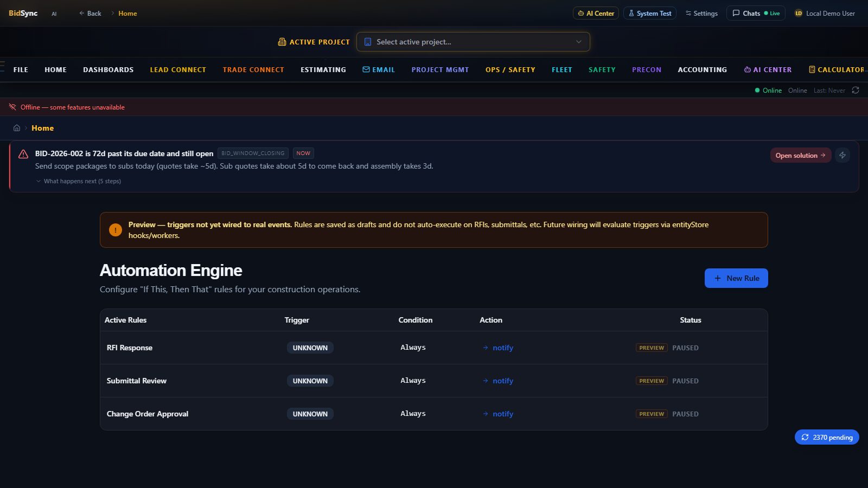Click the Active Project building icon
Image resolution: width=868 pixels, height=488 pixels.
click(x=282, y=42)
